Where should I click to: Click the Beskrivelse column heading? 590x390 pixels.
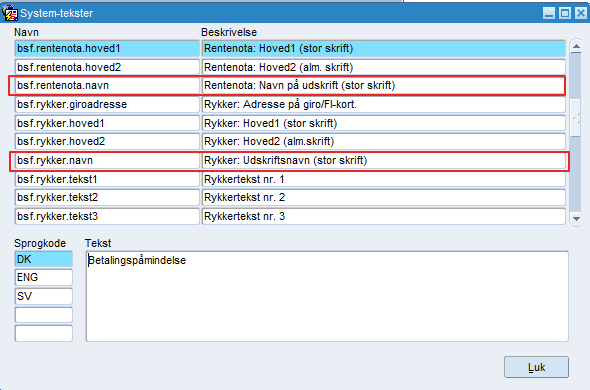pyautogui.click(x=229, y=32)
